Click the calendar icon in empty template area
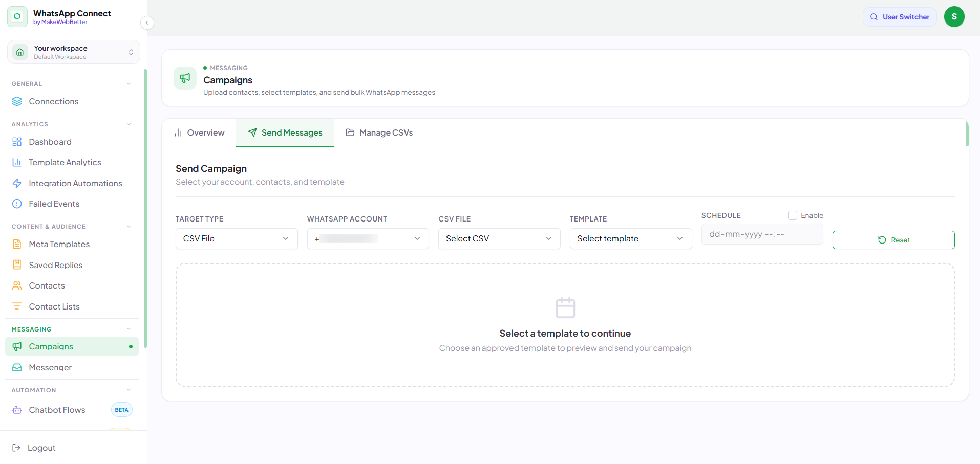980x464 pixels. click(565, 307)
